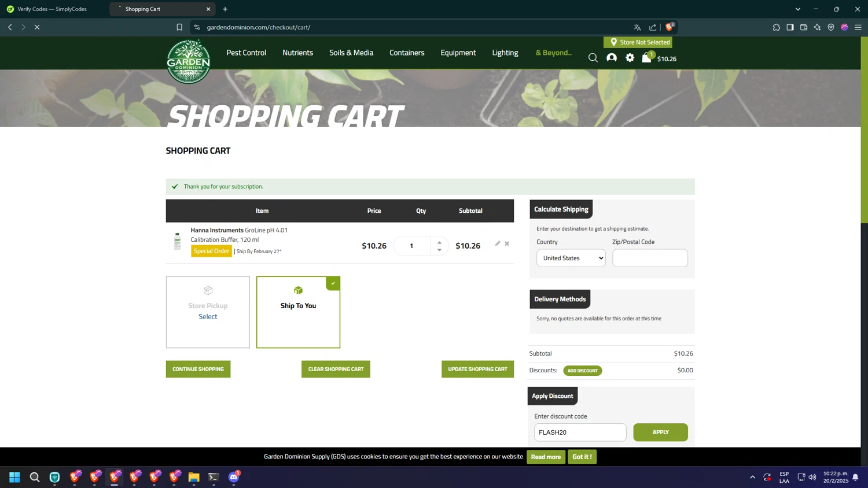Open the Lighting menu
868x488 pixels.
(505, 53)
